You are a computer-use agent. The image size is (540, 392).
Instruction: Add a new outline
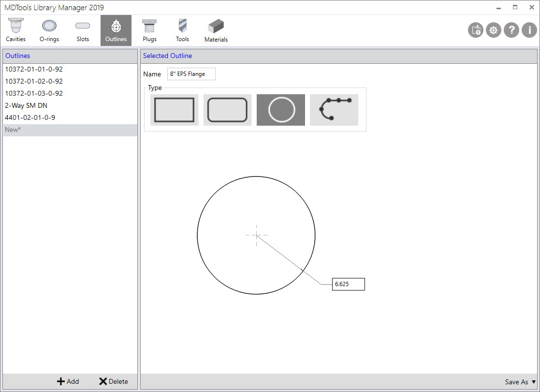pos(68,381)
